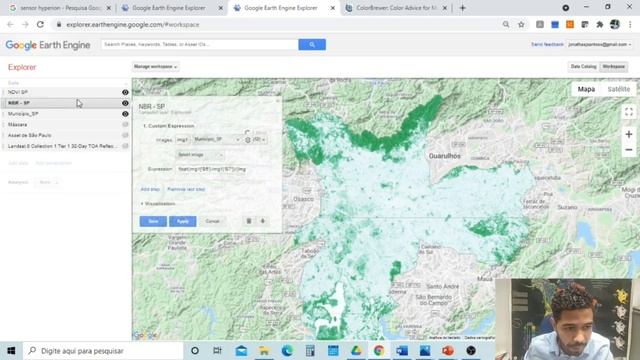Click the Earth Engine search field

coord(200,44)
